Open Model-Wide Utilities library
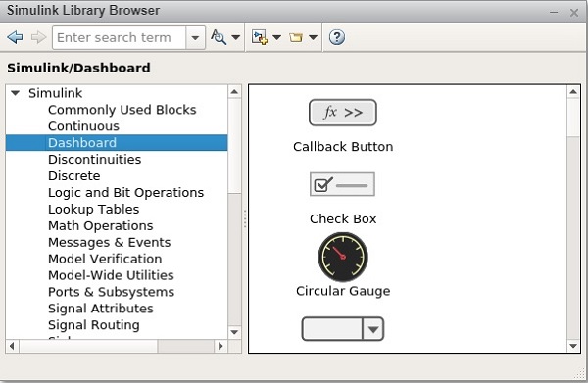Screen dimensions: 588x383 pos(111,275)
